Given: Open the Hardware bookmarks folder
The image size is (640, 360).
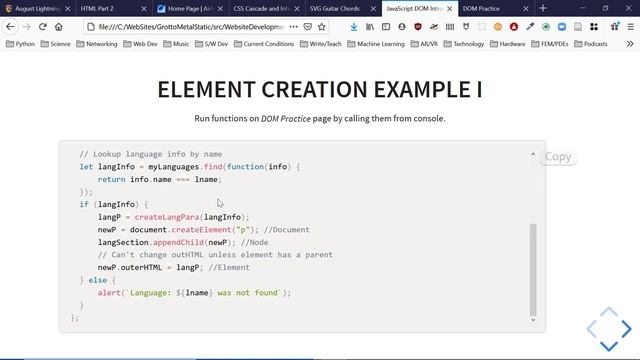Looking at the screenshot, I should [508, 44].
